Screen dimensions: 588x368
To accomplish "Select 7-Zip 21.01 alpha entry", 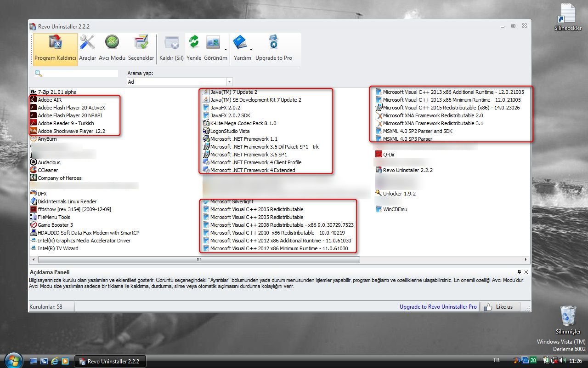I will pyautogui.click(x=53, y=92).
